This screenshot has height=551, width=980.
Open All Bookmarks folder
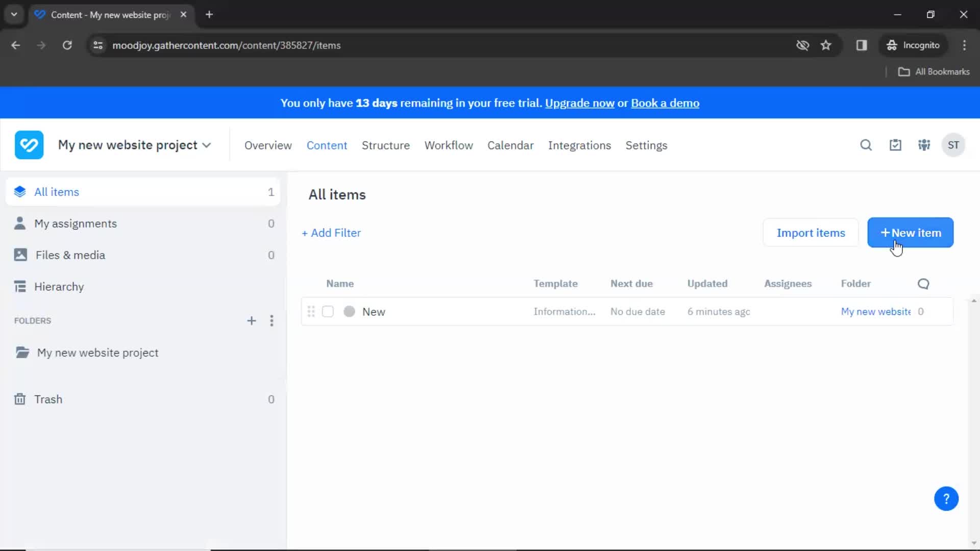934,72
